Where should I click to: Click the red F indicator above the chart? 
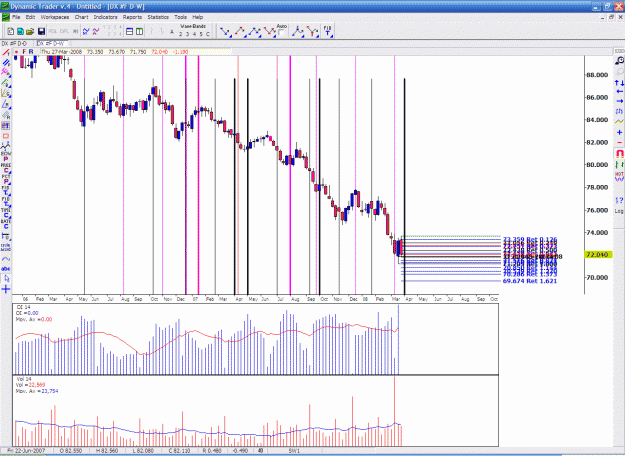point(24,52)
